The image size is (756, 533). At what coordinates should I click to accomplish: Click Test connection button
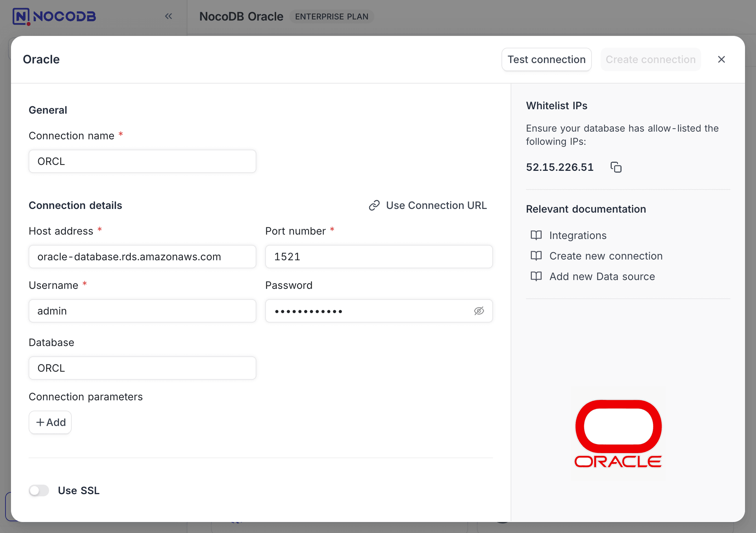(x=546, y=59)
